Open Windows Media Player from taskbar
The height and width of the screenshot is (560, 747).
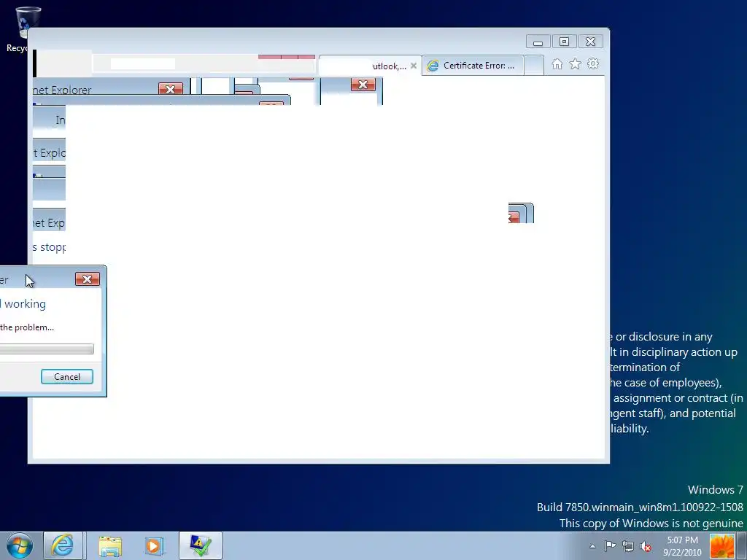click(154, 545)
